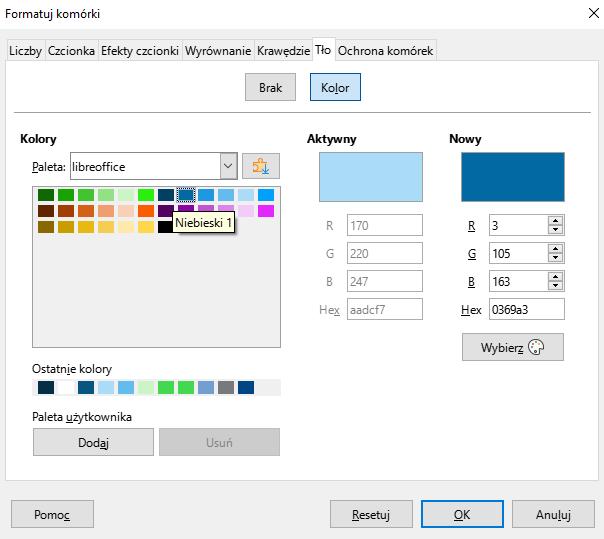Click the Paleta combo box showing libreoffice

pyautogui.click(x=154, y=166)
